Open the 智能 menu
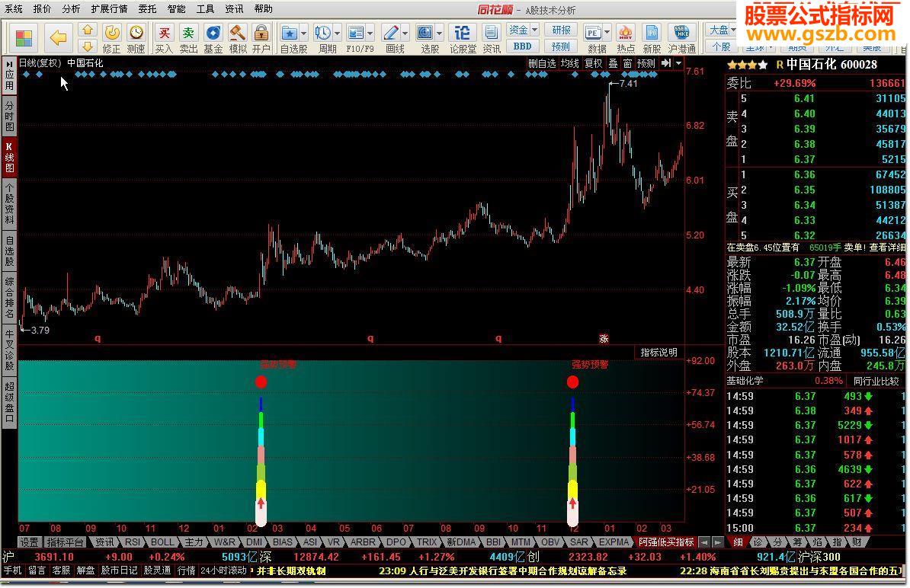910x588 pixels. coord(176,9)
